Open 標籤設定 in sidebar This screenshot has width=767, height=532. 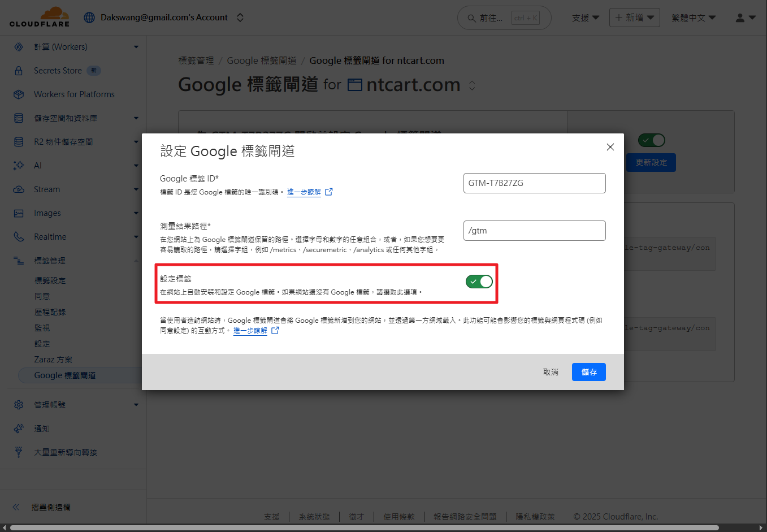tap(50, 280)
